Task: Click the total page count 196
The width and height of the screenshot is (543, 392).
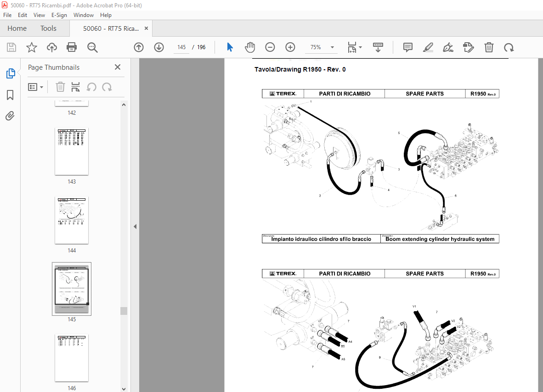Action: pyautogui.click(x=201, y=47)
